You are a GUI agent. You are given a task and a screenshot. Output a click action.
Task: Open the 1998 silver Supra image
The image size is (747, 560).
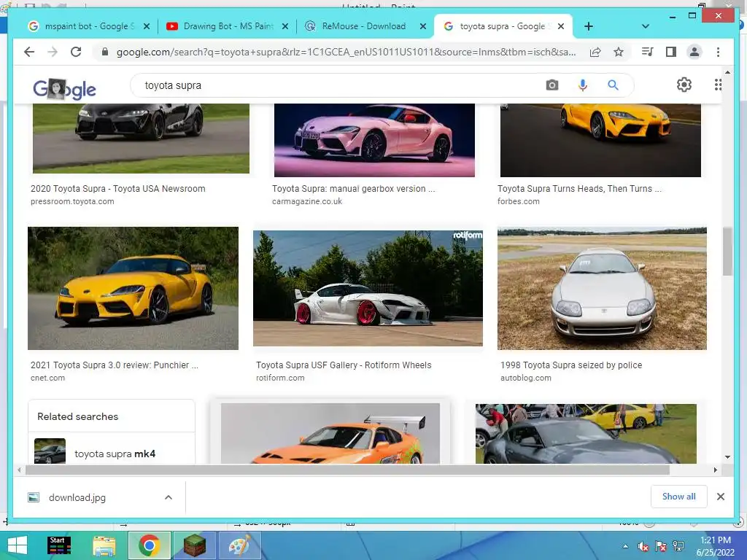[602, 288]
